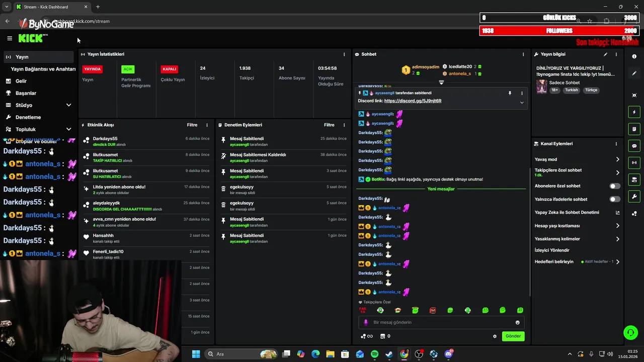Open the Denetim Eylemleri panel options menu
Screen dimensions: 644x362
tap(344, 125)
